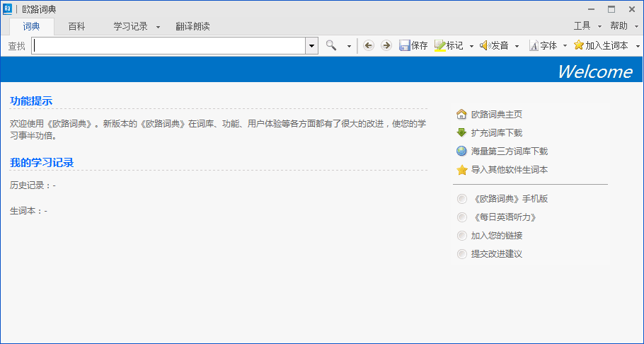Click the 保存 floppy disk icon

click(405, 45)
